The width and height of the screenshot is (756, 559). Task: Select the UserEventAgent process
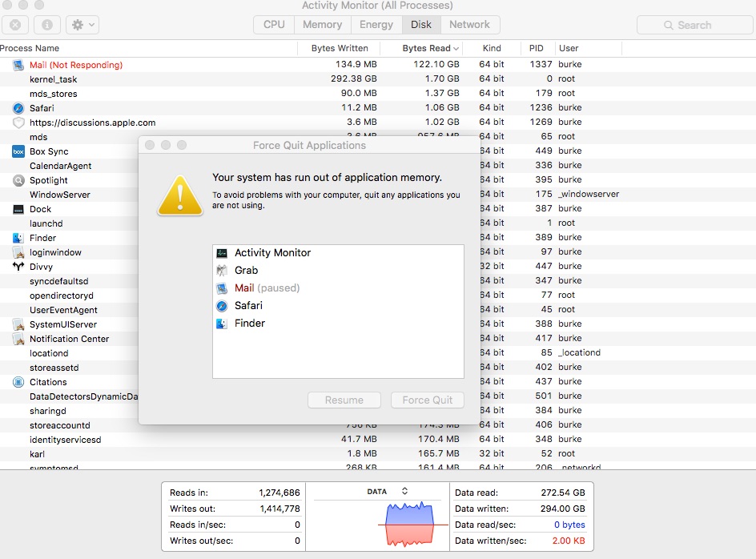[x=63, y=310]
